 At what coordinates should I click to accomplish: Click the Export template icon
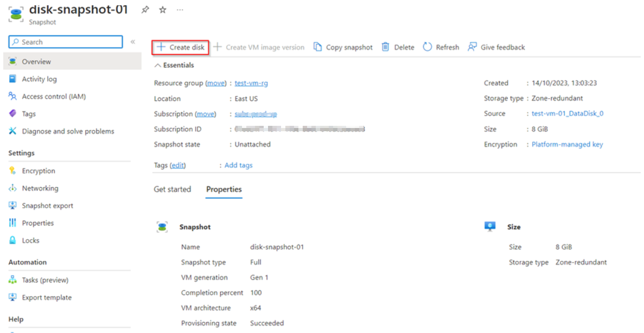pos(12,297)
